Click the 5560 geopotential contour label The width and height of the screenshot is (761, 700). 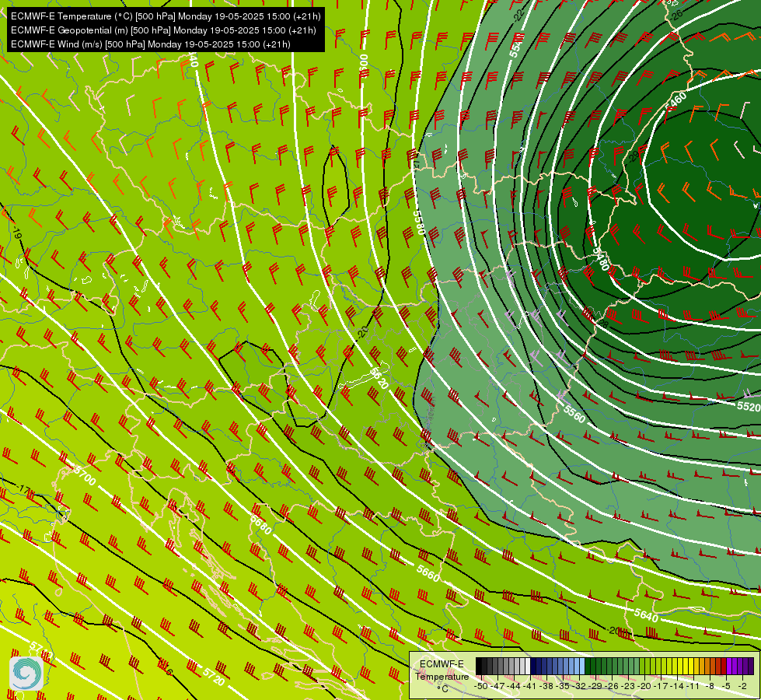tap(574, 414)
